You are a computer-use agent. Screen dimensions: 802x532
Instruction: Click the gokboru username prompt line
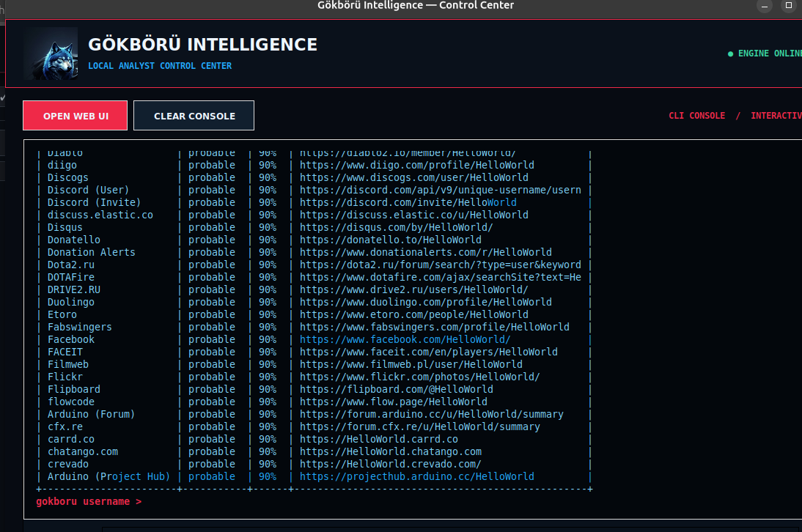89,501
